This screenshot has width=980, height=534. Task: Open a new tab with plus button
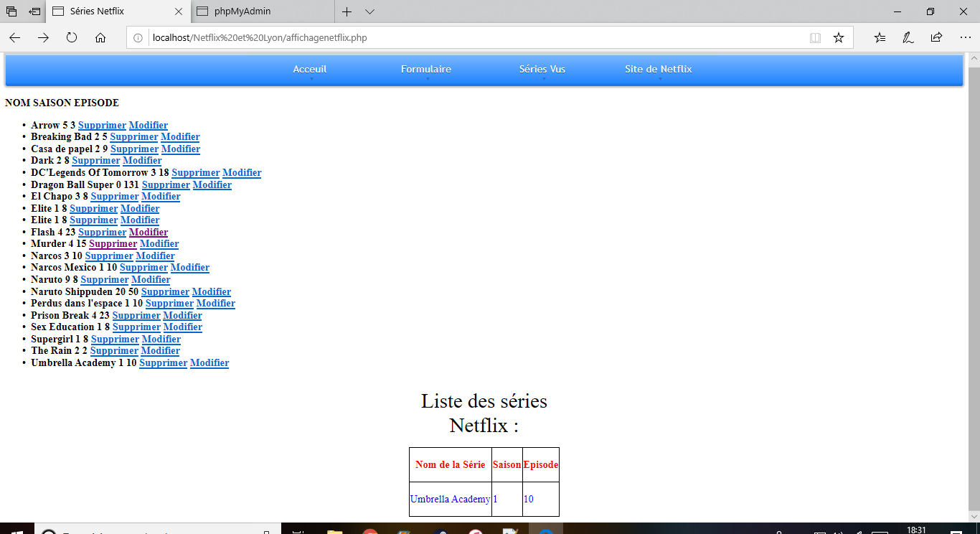(347, 11)
